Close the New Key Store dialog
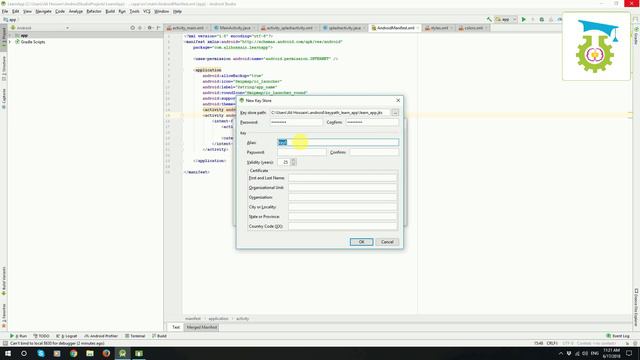 (x=398, y=100)
